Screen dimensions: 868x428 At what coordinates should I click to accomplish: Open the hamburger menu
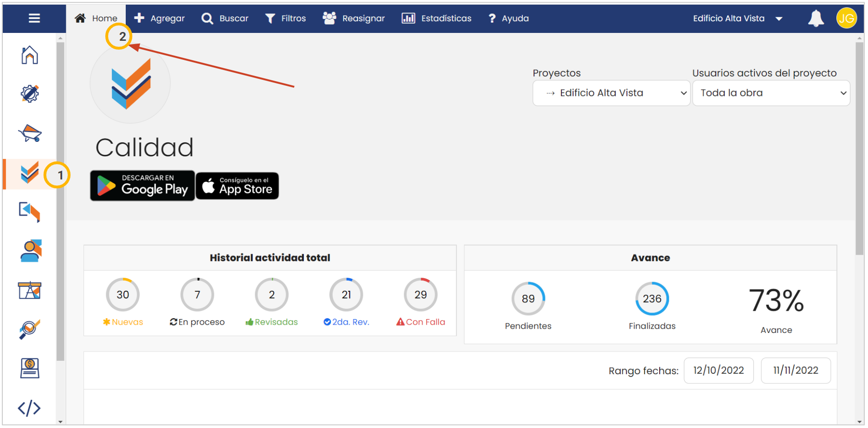click(x=34, y=18)
